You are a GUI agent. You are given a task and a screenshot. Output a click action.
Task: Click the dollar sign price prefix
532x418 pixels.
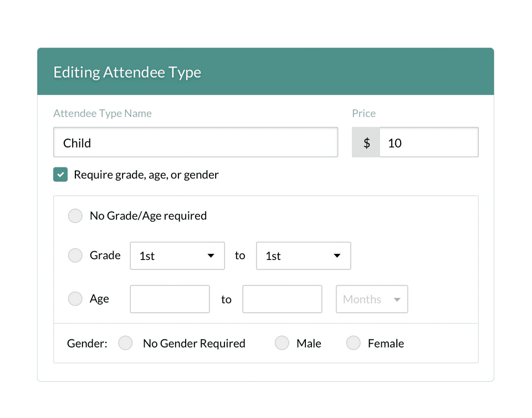366,143
